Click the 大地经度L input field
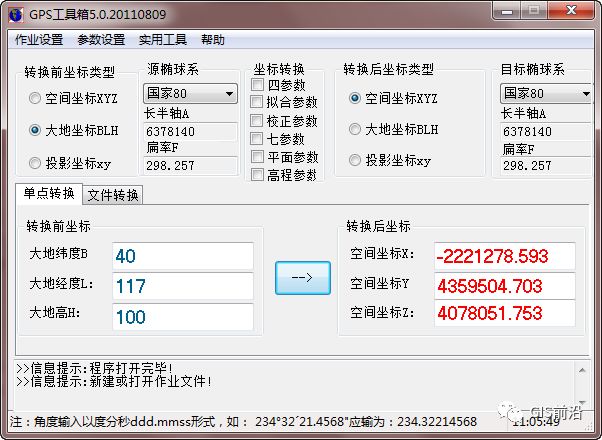The width and height of the screenshot is (602, 440). point(183,286)
